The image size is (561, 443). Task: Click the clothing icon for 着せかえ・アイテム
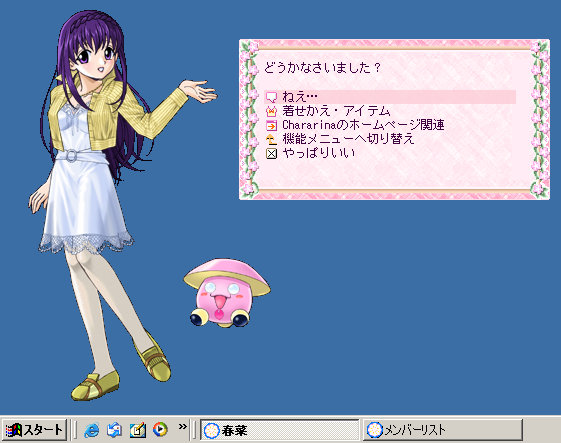point(272,111)
